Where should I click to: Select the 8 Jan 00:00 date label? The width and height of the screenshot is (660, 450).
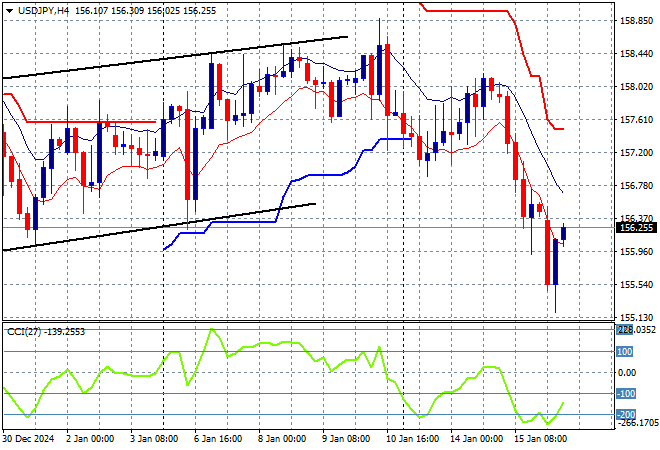pyautogui.click(x=283, y=438)
